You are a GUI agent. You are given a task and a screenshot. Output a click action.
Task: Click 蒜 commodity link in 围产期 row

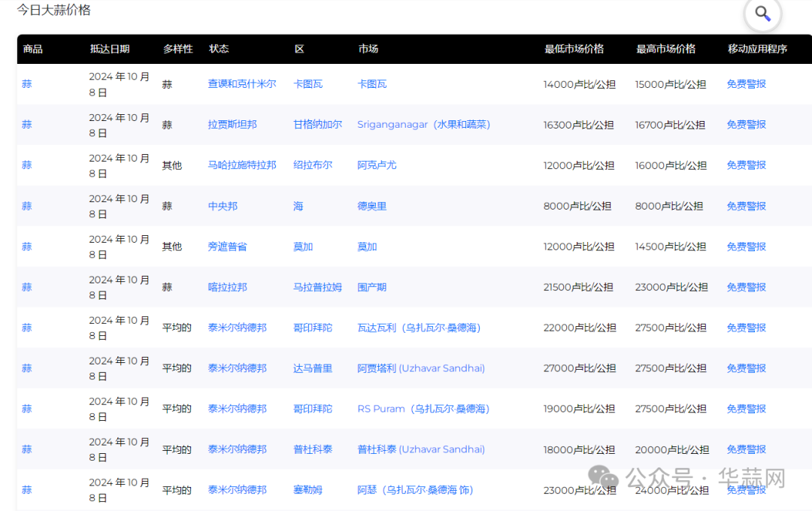[x=27, y=287]
